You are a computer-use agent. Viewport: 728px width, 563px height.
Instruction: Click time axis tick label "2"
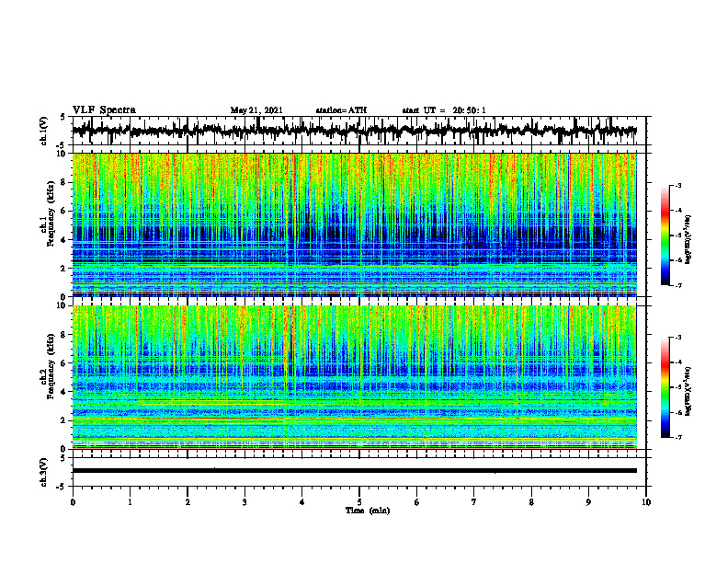pos(188,502)
